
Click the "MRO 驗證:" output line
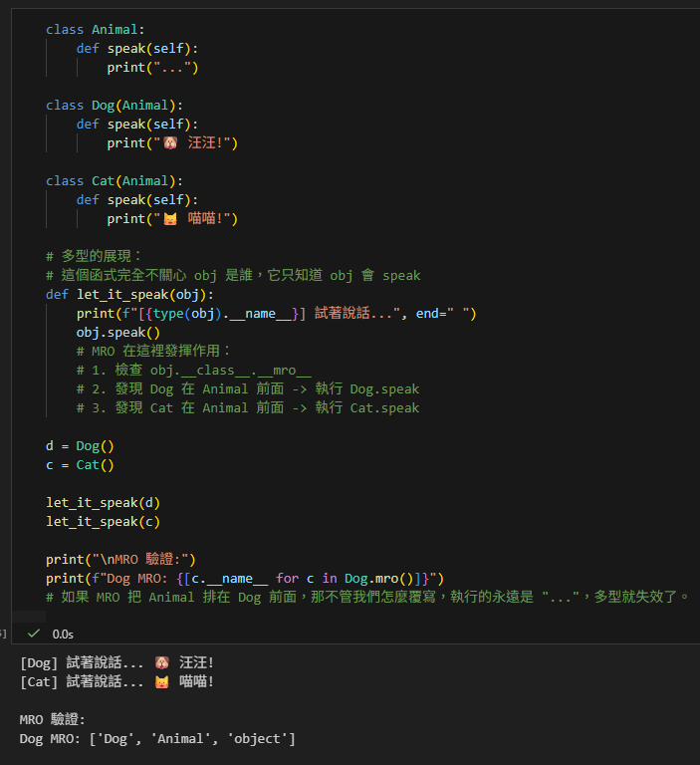pyautogui.click(x=52, y=719)
